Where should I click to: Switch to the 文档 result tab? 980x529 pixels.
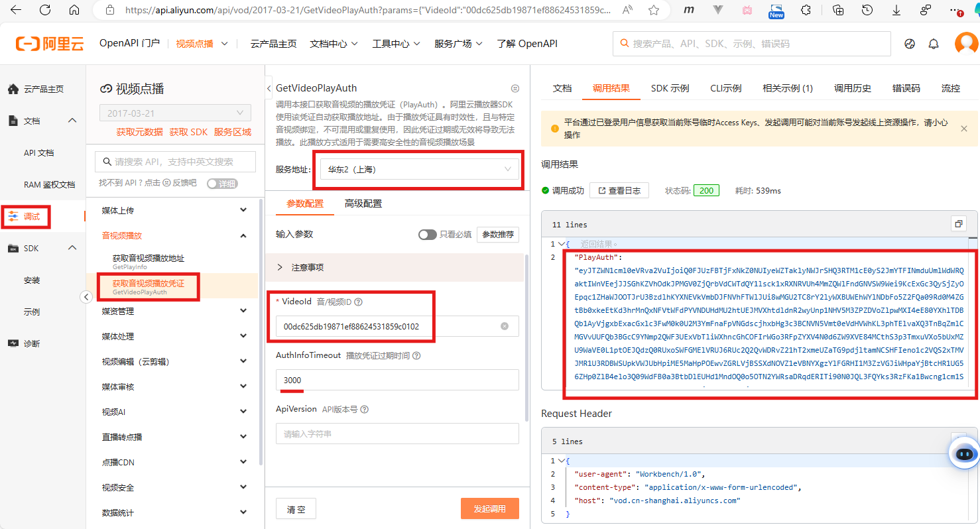[x=562, y=88]
